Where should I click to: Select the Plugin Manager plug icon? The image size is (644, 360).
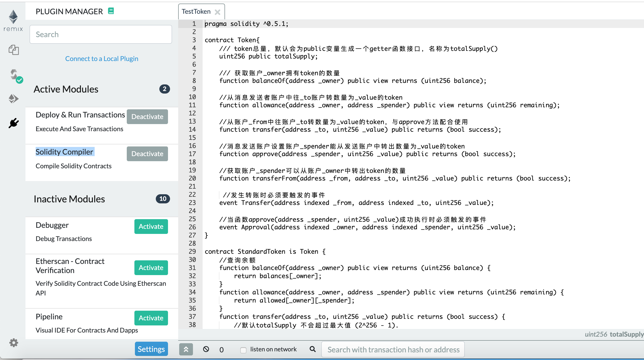coord(14,123)
